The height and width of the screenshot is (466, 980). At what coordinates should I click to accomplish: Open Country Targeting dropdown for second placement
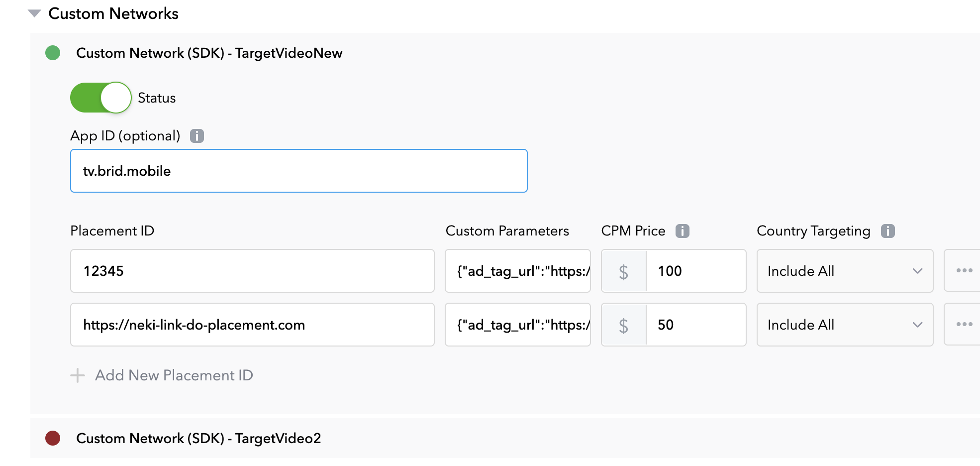pyautogui.click(x=844, y=325)
